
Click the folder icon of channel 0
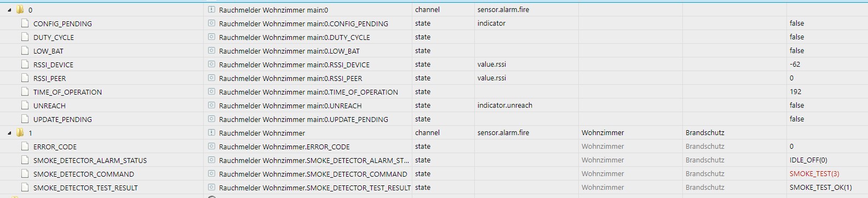click(x=20, y=10)
